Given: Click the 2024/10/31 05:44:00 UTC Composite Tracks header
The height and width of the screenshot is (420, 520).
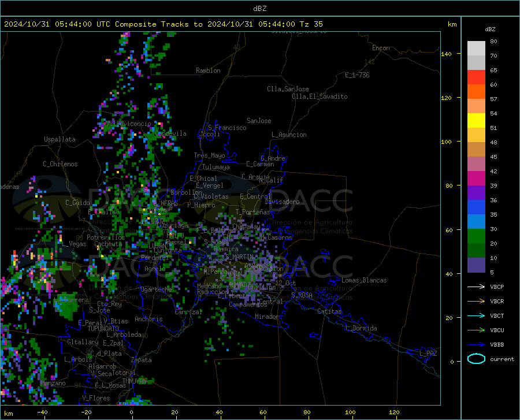Looking at the screenshot, I should [x=163, y=24].
